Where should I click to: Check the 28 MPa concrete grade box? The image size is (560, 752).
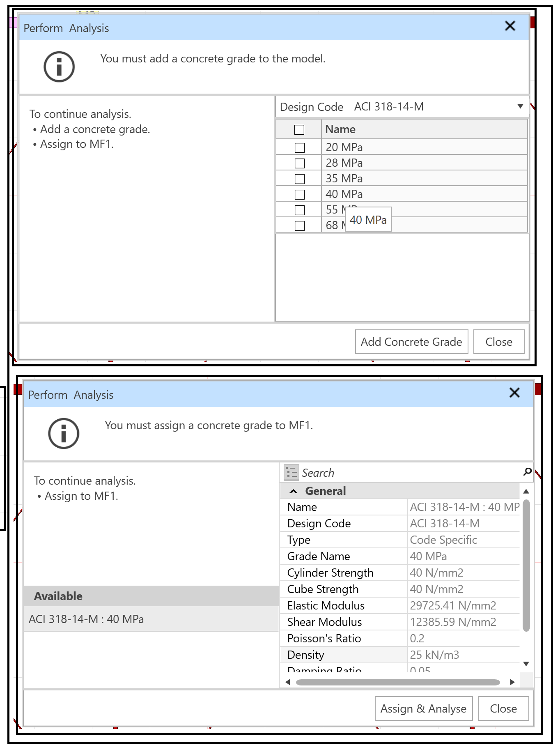(300, 163)
